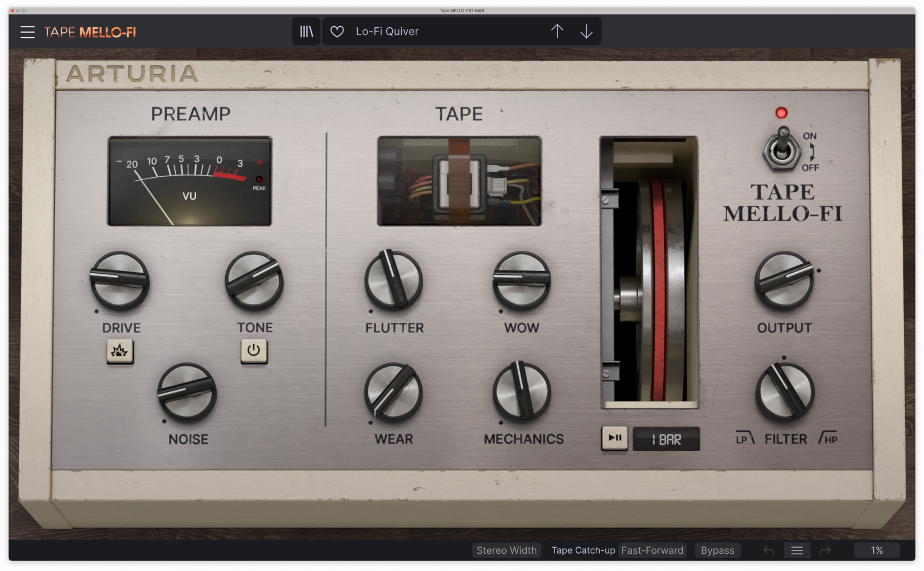This screenshot has width=924, height=571.
Task: Go to next preset with down arrow
Action: [586, 31]
